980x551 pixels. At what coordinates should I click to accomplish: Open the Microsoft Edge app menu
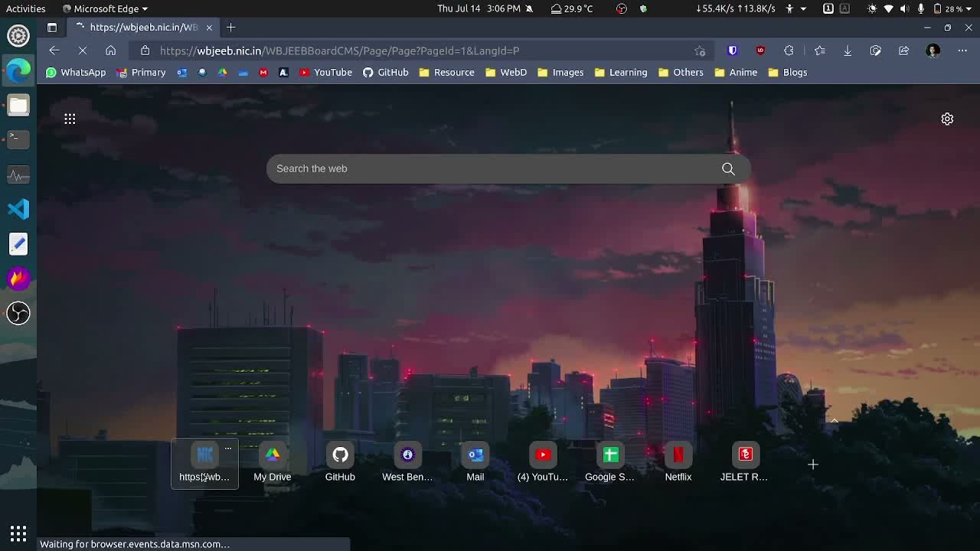[105, 8]
